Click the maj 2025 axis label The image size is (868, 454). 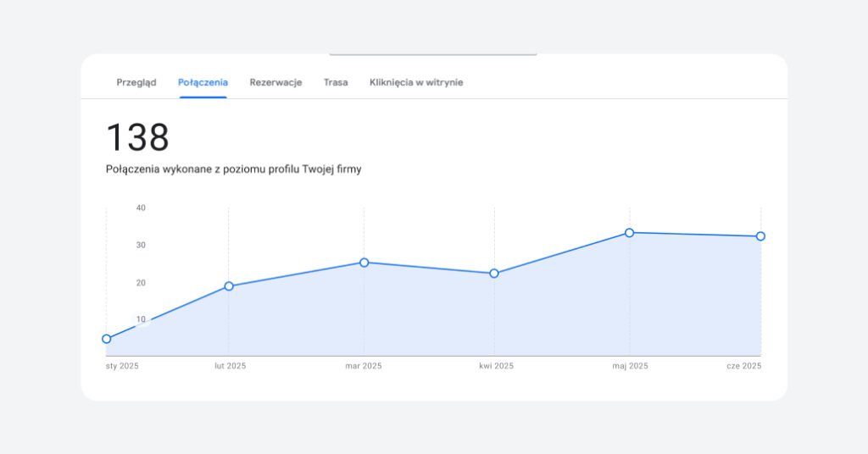click(629, 366)
